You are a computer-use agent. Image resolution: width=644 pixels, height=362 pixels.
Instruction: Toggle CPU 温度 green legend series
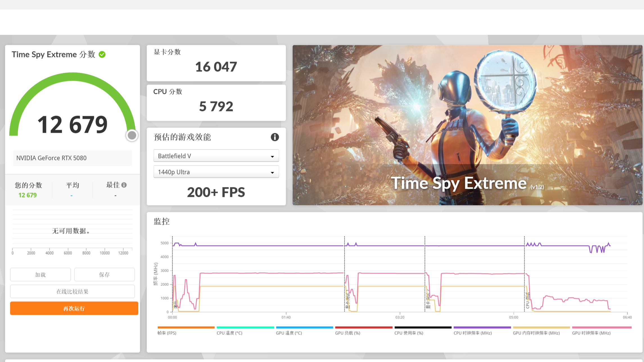[x=229, y=333]
